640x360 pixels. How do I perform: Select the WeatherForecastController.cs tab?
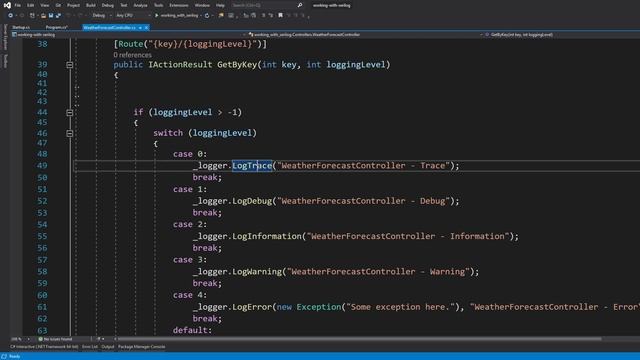coord(109,27)
